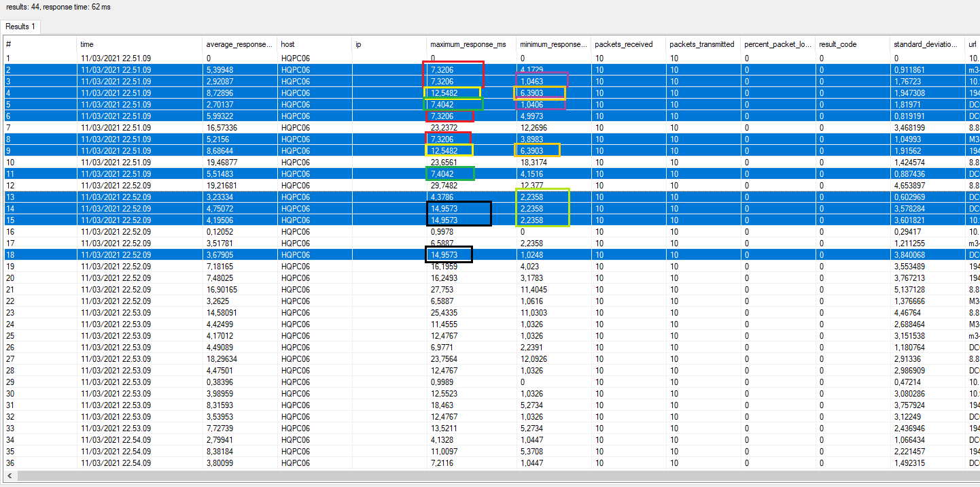The width and height of the screenshot is (980, 487).
Task: Select the minimum response cell 1,0248
Action: click(x=554, y=255)
